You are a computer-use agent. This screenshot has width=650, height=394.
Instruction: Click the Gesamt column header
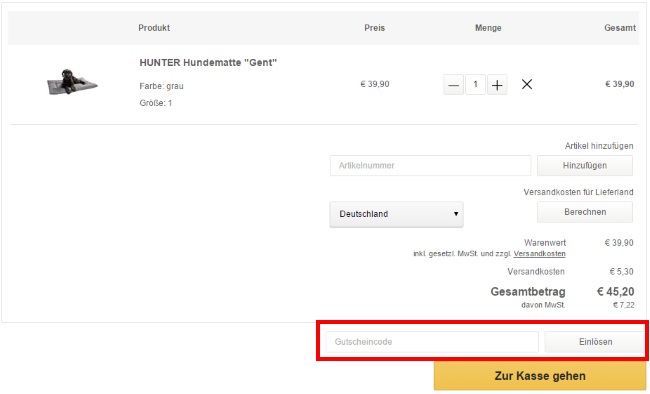[x=620, y=28]
